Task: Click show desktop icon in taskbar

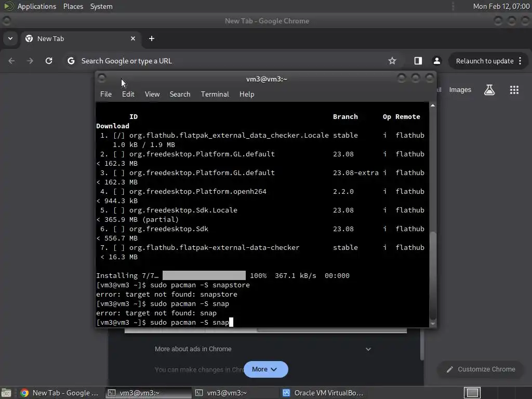Action: coord(6,393)
